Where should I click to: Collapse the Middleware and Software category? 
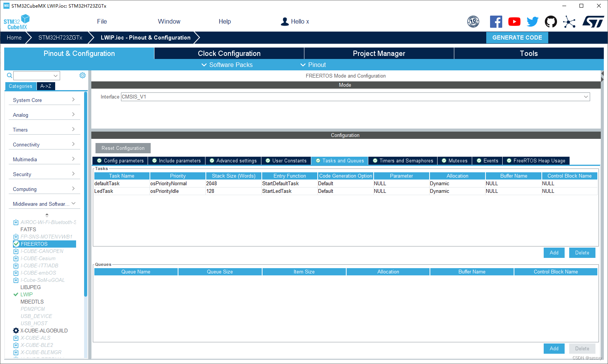44,204
